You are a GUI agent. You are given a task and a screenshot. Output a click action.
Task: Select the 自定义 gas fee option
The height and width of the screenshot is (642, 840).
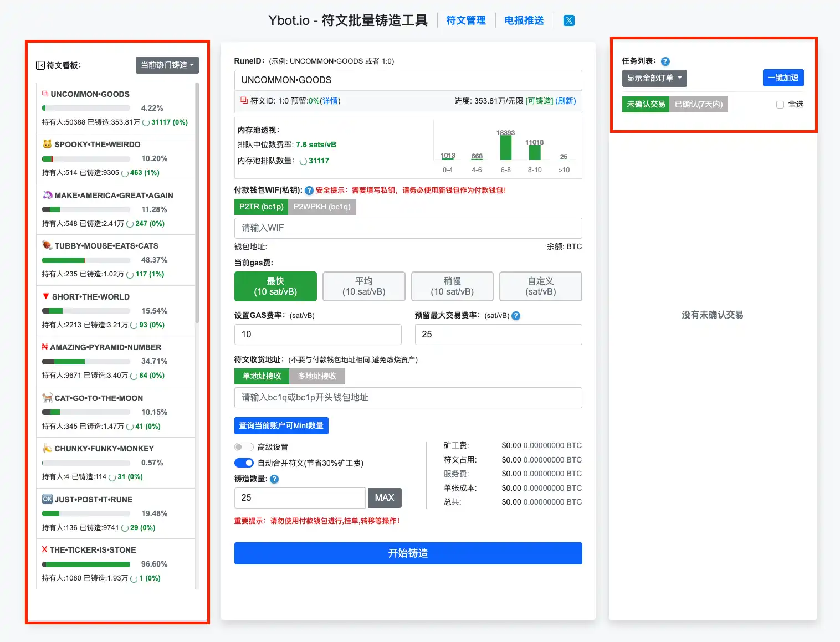(x=540, y=286)
